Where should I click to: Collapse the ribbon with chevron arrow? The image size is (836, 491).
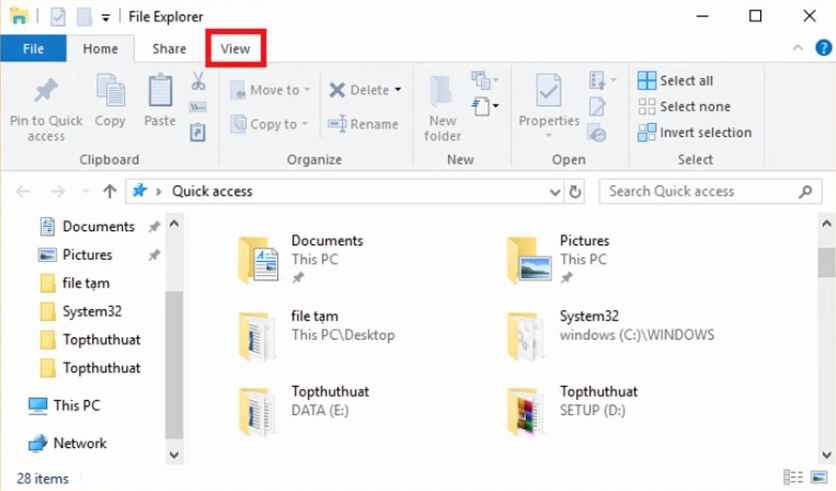pyautogui.click(x=798, y=48)
